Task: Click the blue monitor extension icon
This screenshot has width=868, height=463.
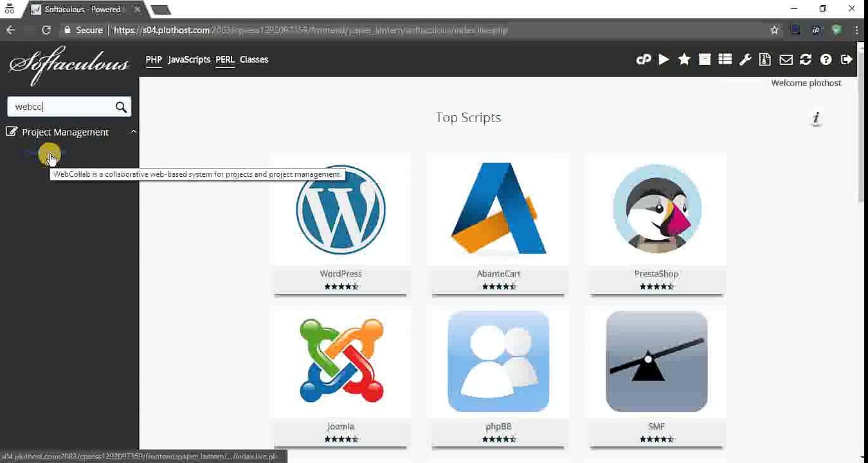Action: 795,30
